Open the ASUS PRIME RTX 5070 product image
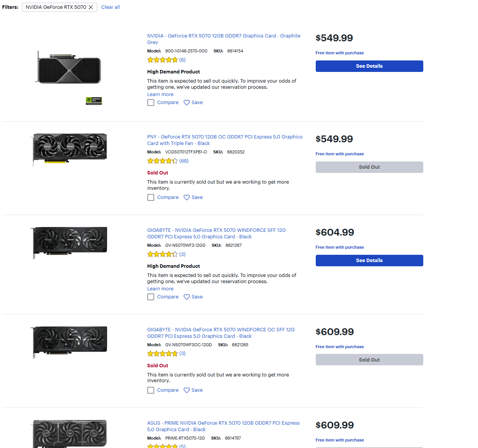 (x=70, y=433)
